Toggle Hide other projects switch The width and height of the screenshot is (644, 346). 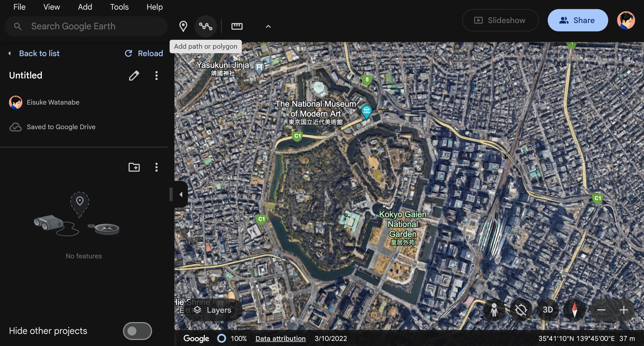point(137,331)
